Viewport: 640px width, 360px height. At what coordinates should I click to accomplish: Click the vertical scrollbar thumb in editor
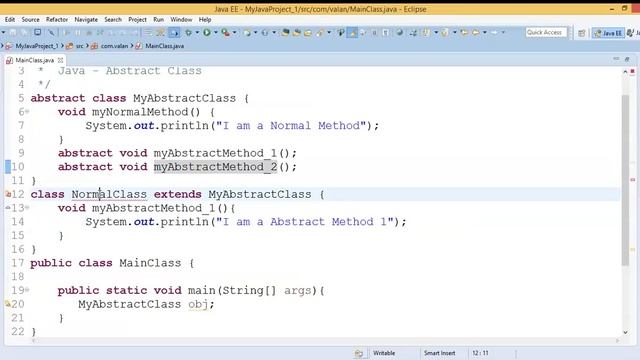click(x=625, y=180)
